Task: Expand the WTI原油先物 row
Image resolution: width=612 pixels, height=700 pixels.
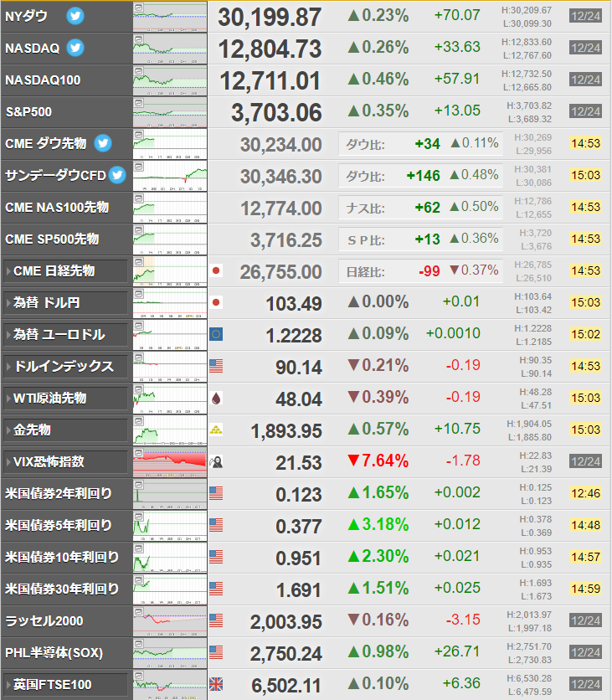Action: [x=65, y=399]
